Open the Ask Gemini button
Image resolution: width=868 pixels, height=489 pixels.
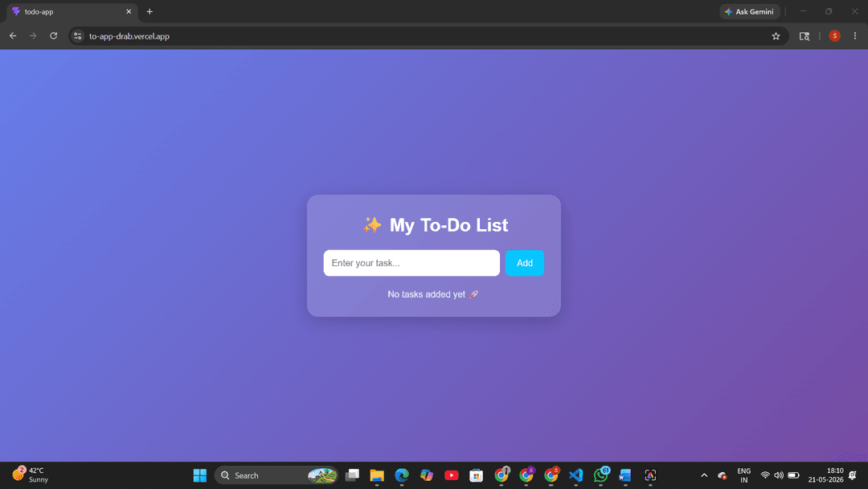[x=750, y=11]
